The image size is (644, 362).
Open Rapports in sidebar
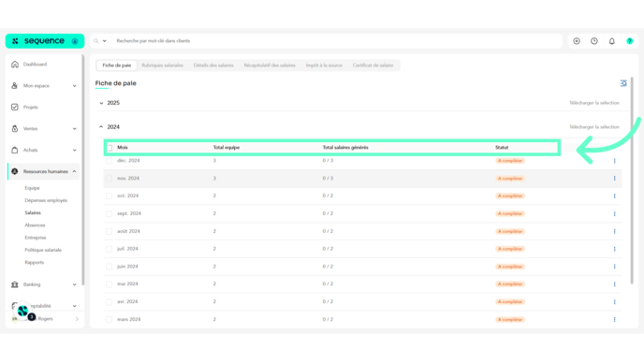[x=34, y=262]
